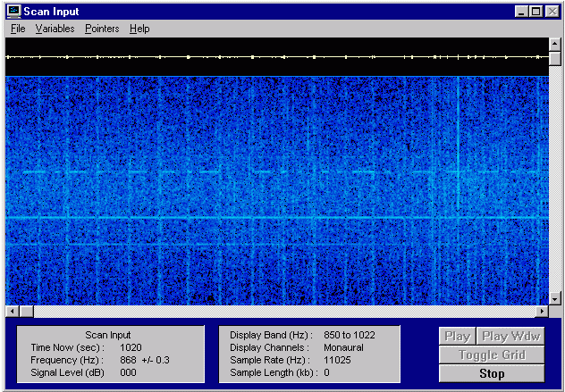The height and width of the screenshot is (392, 565).
Task: Click the horizontal scrollbar right arrow
Action: (543, 311)
